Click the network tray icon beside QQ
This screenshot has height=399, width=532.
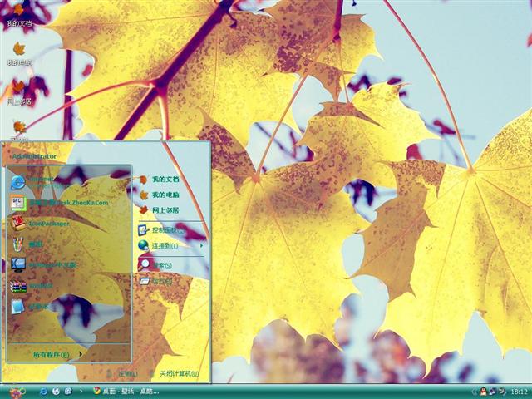click(492, 392)
